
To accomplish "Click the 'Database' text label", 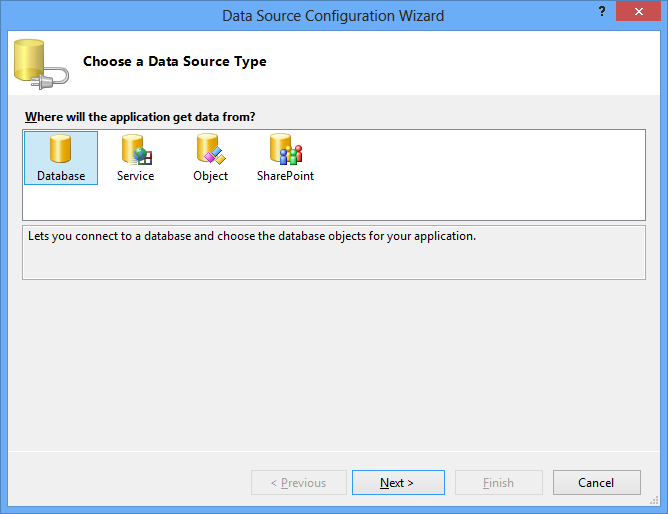I will point(61,176).
